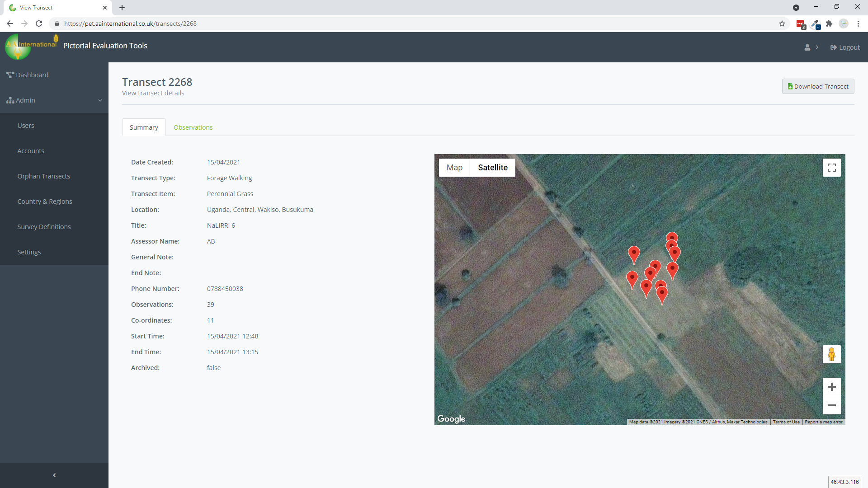This screenshot has height=488, width=868.
Task: Click the Street View pegman icon
Action: click(831, 354)
